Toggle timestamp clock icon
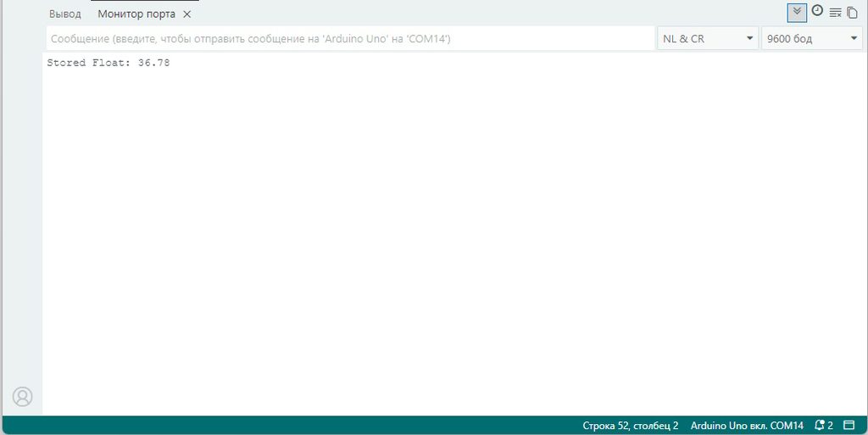This screenshot has width=868, height=435. [x=817, y=11]
